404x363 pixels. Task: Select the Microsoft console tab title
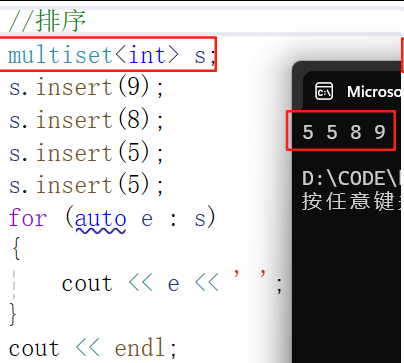[374, 92]
